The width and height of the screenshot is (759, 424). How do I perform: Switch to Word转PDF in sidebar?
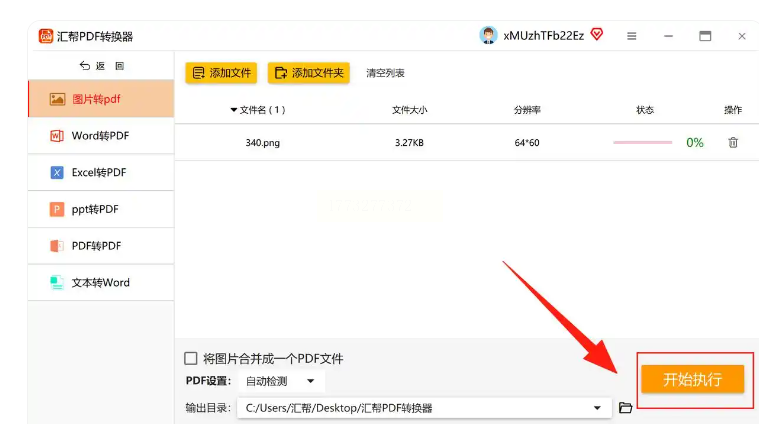[101, 136]
